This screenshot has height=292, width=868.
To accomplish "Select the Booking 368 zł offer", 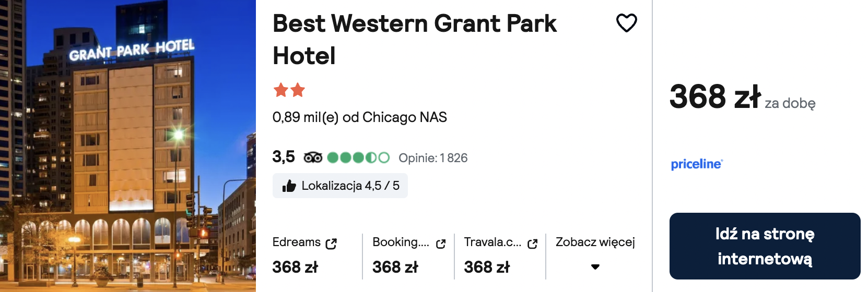I will (409, 254).
